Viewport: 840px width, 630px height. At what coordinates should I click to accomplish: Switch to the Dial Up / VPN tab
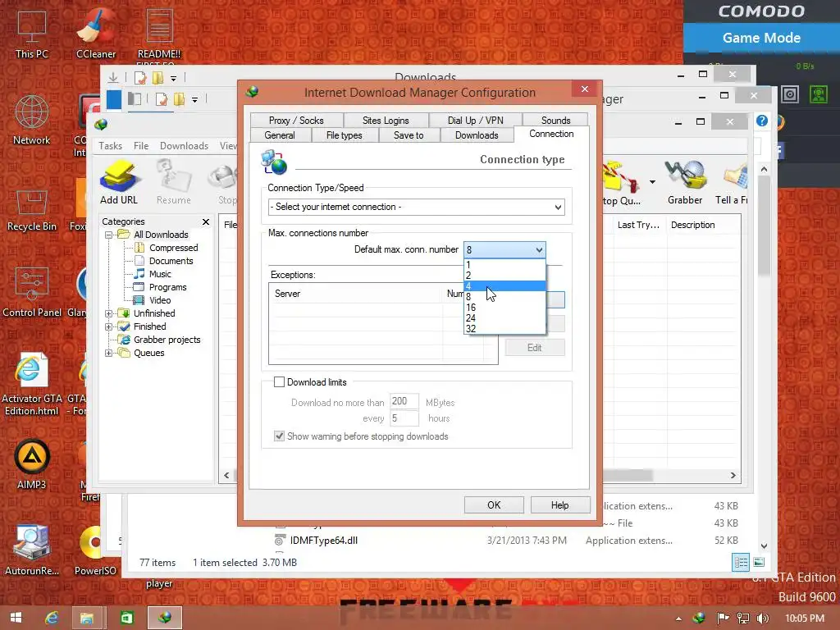pos(475,121)
